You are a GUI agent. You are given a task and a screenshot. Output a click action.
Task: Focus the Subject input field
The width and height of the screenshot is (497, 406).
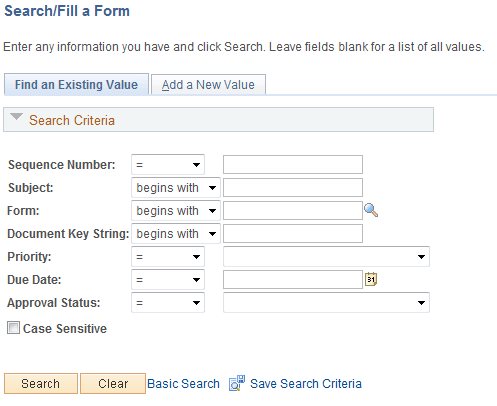[x=293, y=187]
